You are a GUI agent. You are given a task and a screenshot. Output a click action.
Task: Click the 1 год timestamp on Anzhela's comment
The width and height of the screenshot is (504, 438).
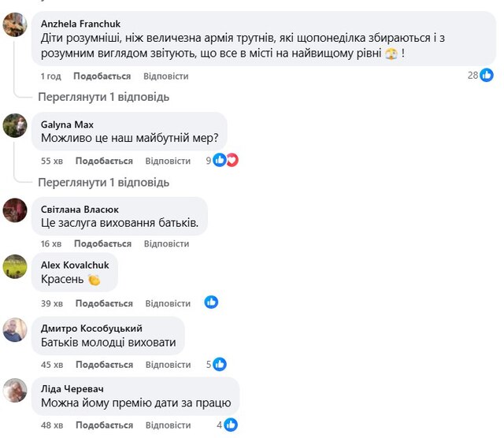pyautogui.click(x=51, y=76)
